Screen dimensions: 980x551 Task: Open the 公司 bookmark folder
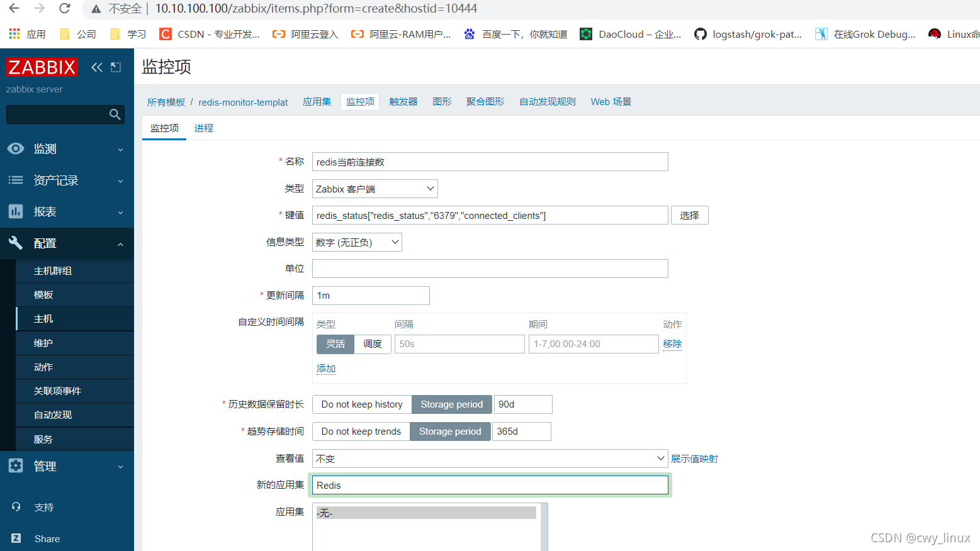(x=78, y=34)
